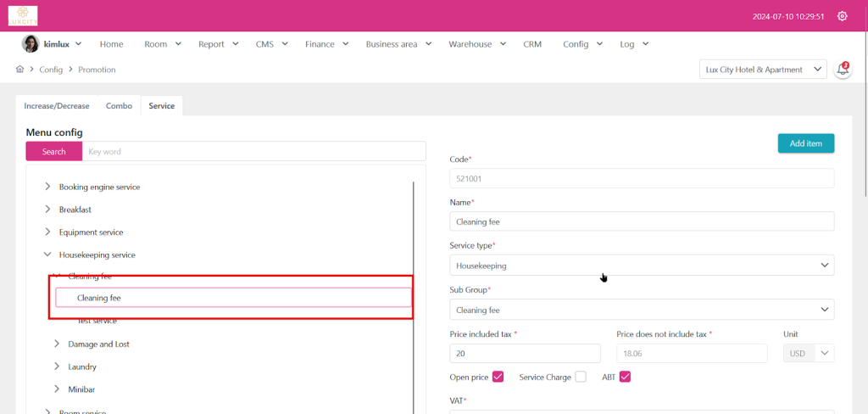Enable the Service Charge checkbox
The width and height of the screenshot is (868, 414).
(x=581, y=377)
